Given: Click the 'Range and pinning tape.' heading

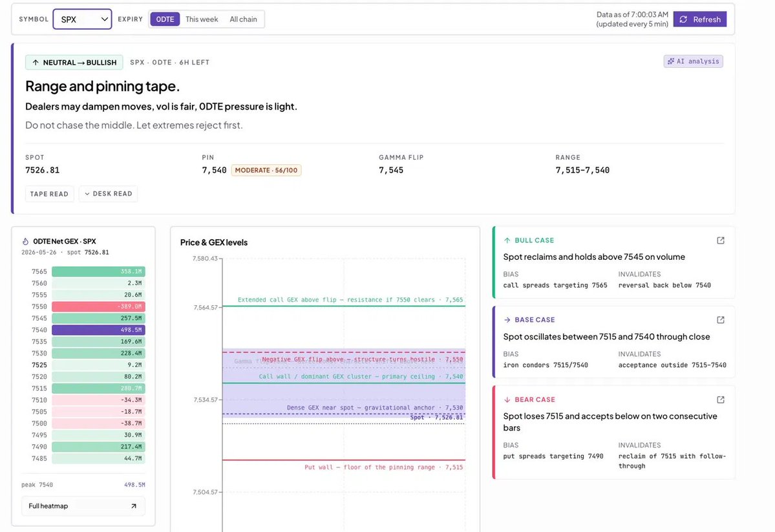Looking at the screenshot, I should 102,86.
